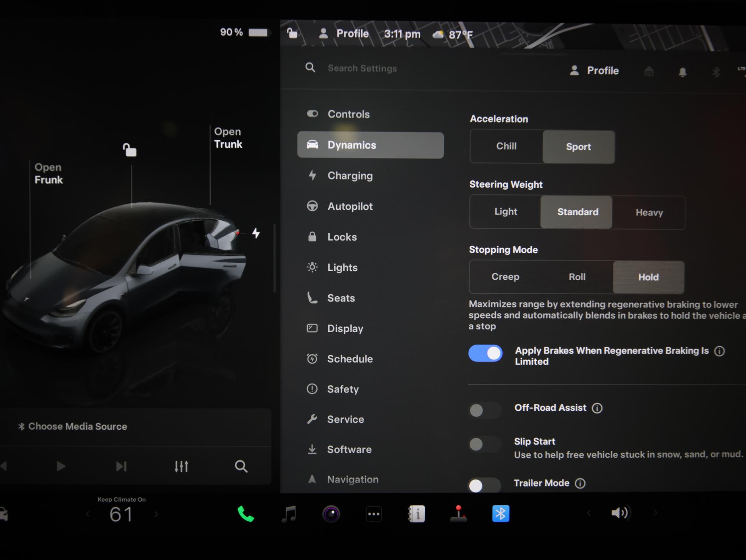Image resolution: width=746 pixels, height=560 pixels.
Task: Set acceleration to Chill
Action: (506, 147)
